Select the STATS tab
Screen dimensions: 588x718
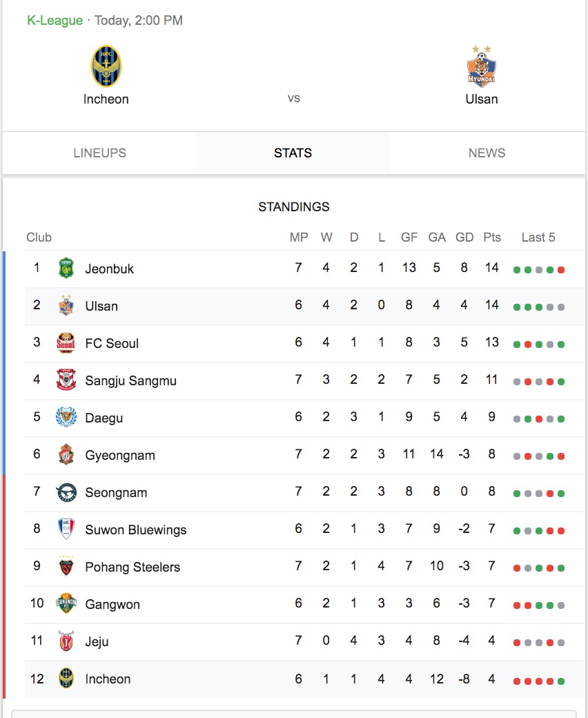point(293,153)
